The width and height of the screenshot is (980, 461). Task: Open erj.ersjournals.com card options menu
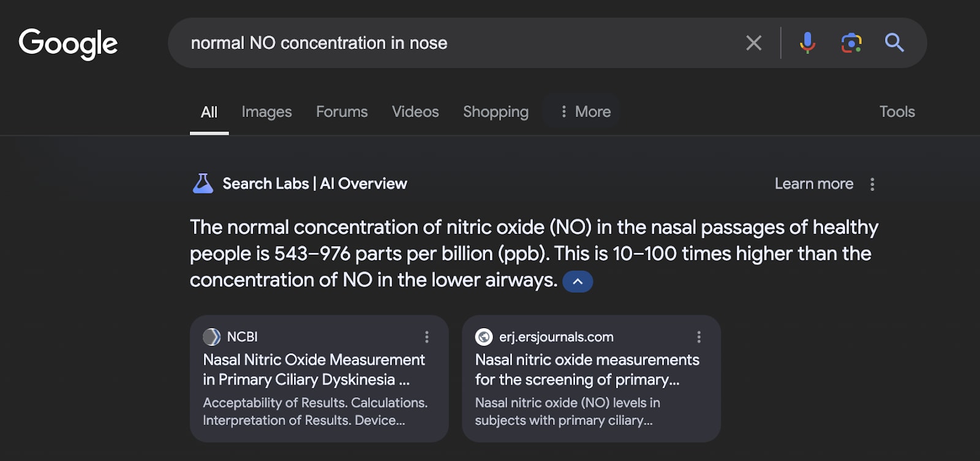699,337
